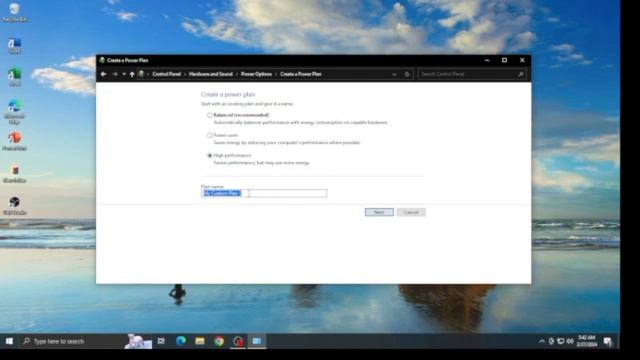Viewport: 640px width, 360px height.
Task: Expand the chevron after Control Panel breadcrumb
Action: [185, 74]
